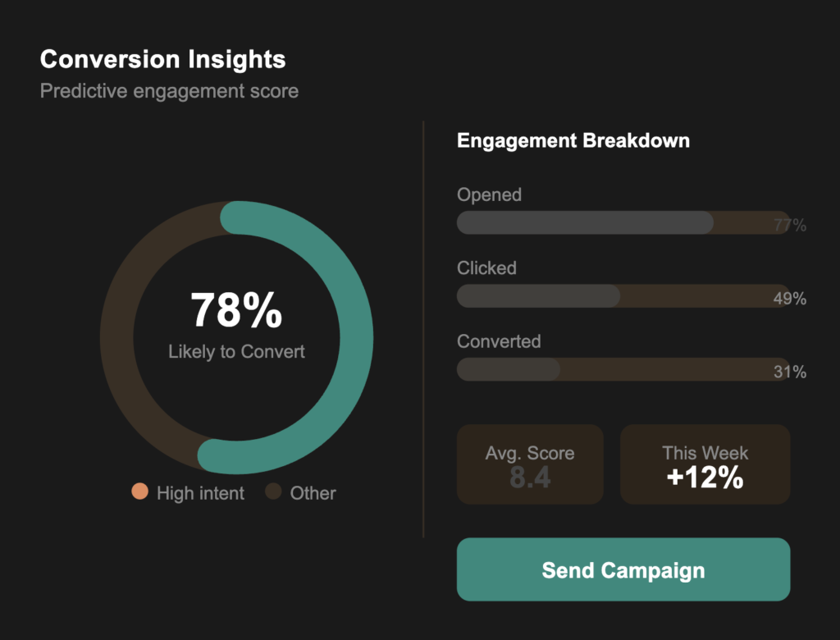
Task: Click the Likely to Convert label
Action: point(236,352)
